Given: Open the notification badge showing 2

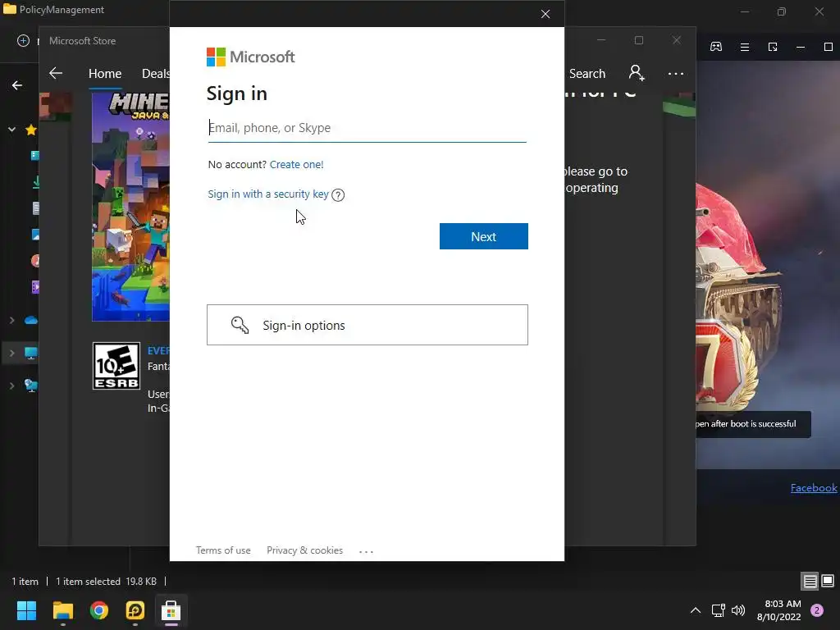Looking at the screenshot, I should pyautogui.click(x=817, y=610).
